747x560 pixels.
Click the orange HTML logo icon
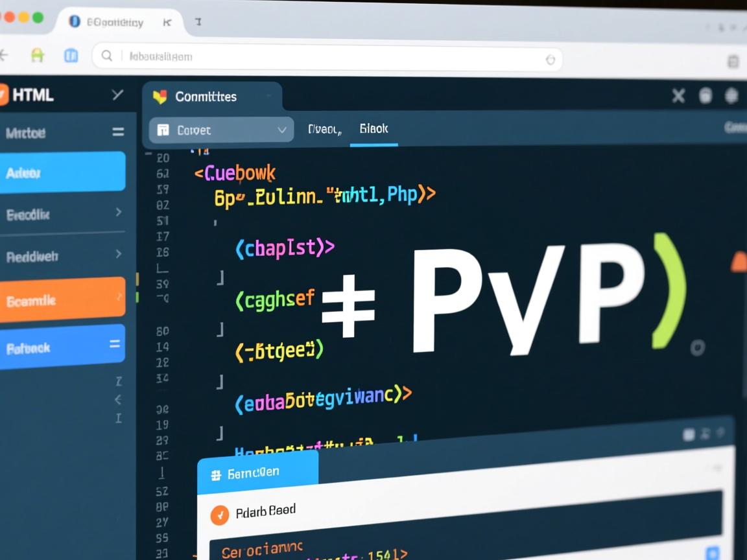click(x=3, y=95)
